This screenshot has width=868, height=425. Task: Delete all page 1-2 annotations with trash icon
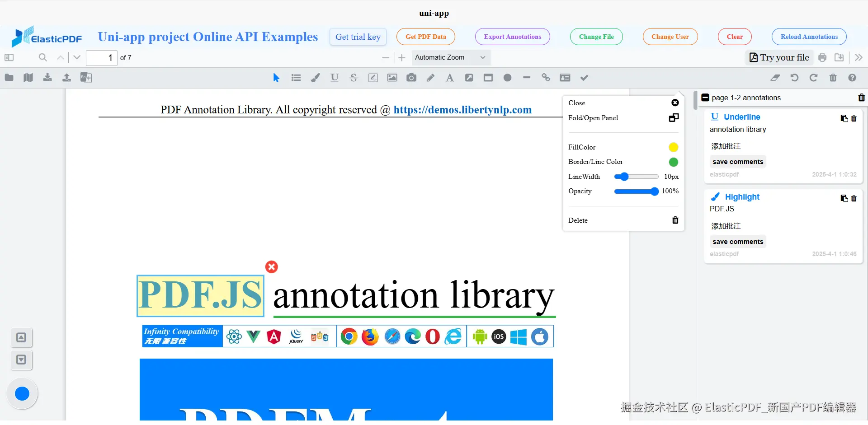[x=862, y=98]
